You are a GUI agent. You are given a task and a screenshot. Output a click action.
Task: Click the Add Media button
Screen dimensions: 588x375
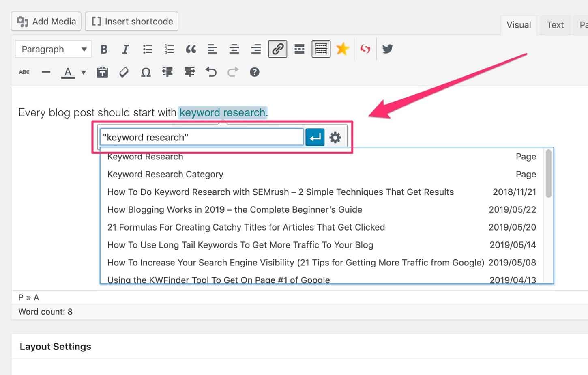tap(46, 21)
